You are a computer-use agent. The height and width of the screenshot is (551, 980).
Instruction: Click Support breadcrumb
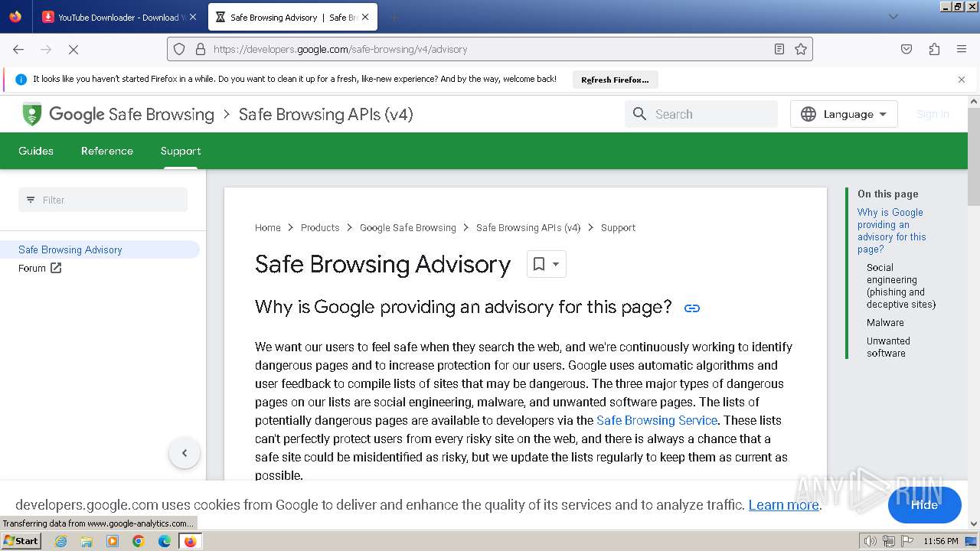click(x=618, y=227)
